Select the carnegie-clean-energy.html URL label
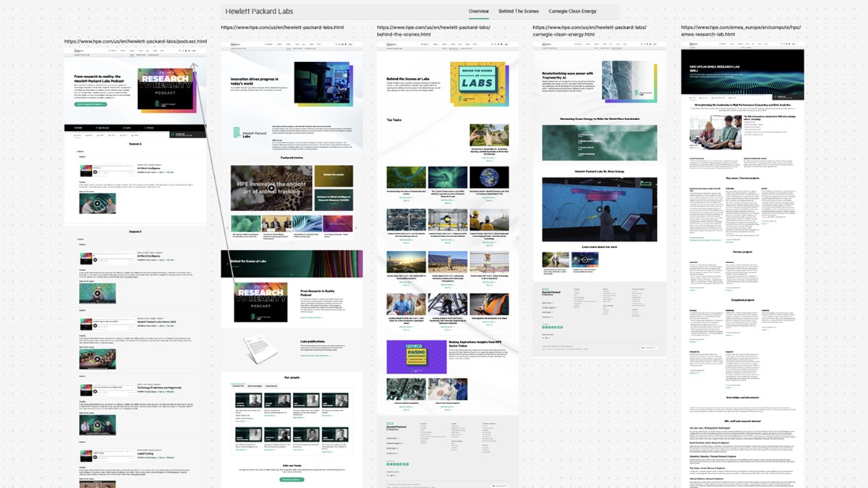The height and width of the screenshot is (488, 868). tap(590, 30)
